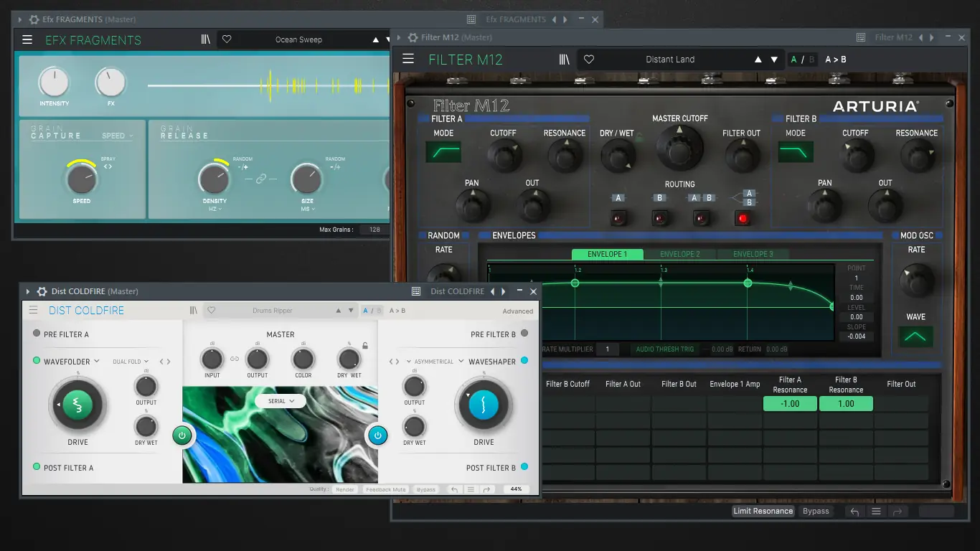This screenshot has width=980, height=551.
Task: Open the Dual Fold mode dropdown
Action: coord(131,362)
